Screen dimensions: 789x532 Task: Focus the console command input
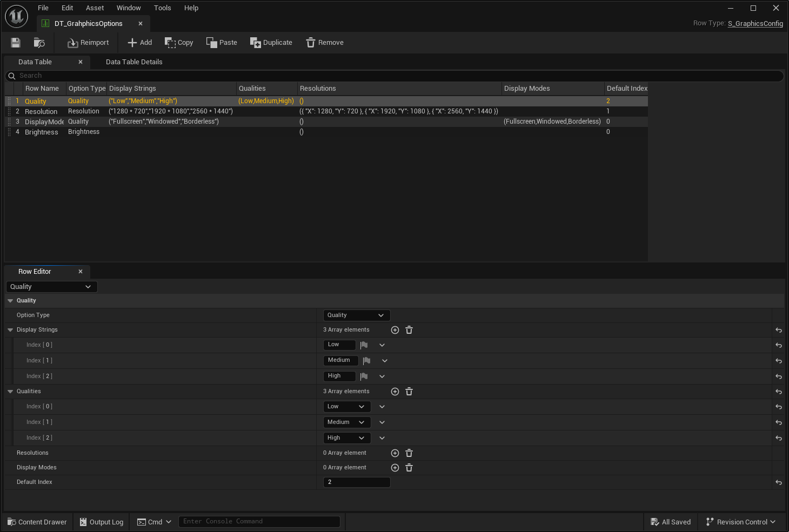259,522
